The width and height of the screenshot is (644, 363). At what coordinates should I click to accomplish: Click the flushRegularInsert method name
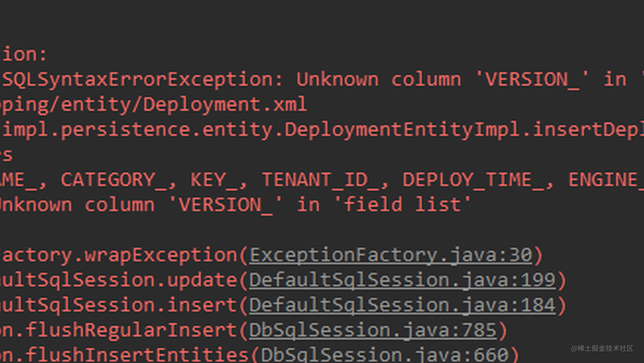click(x=131, y=330)
